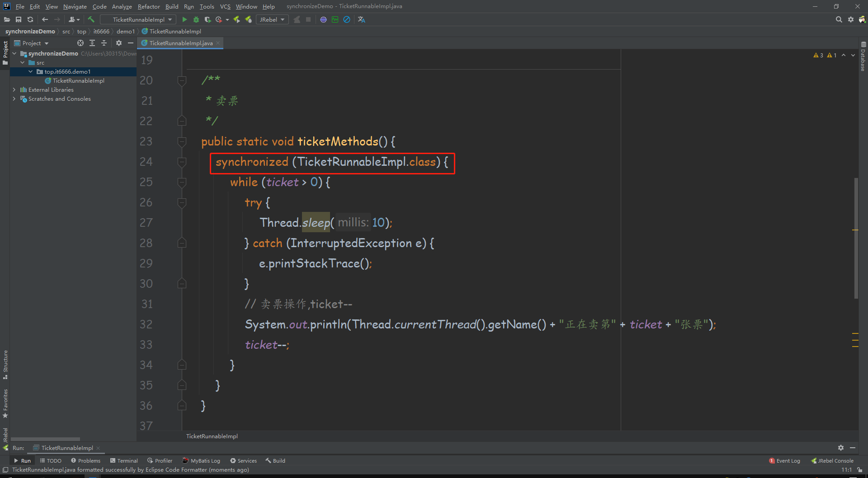The image size is (868, 478).
Task: Click the Debug with JRebel rocket icon
Action: coord(248,19)
